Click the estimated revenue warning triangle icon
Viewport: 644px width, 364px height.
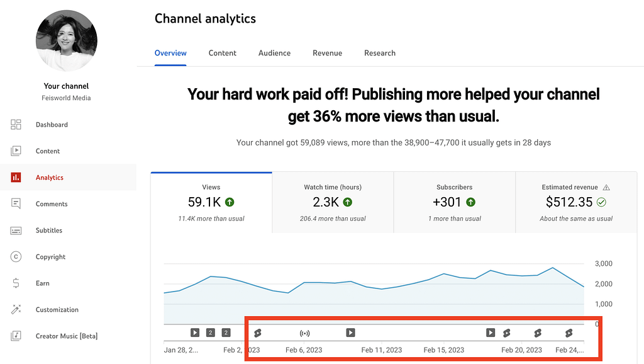[x=606, y=188]
